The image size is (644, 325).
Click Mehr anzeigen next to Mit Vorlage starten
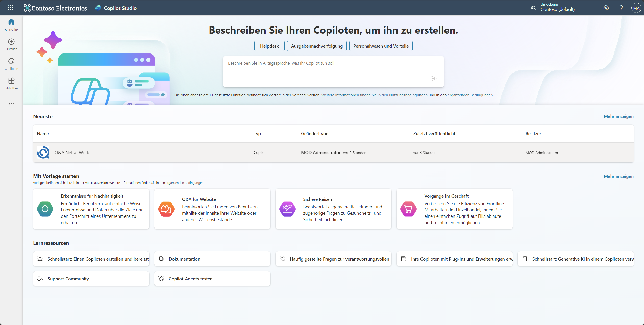coord(618,176)
